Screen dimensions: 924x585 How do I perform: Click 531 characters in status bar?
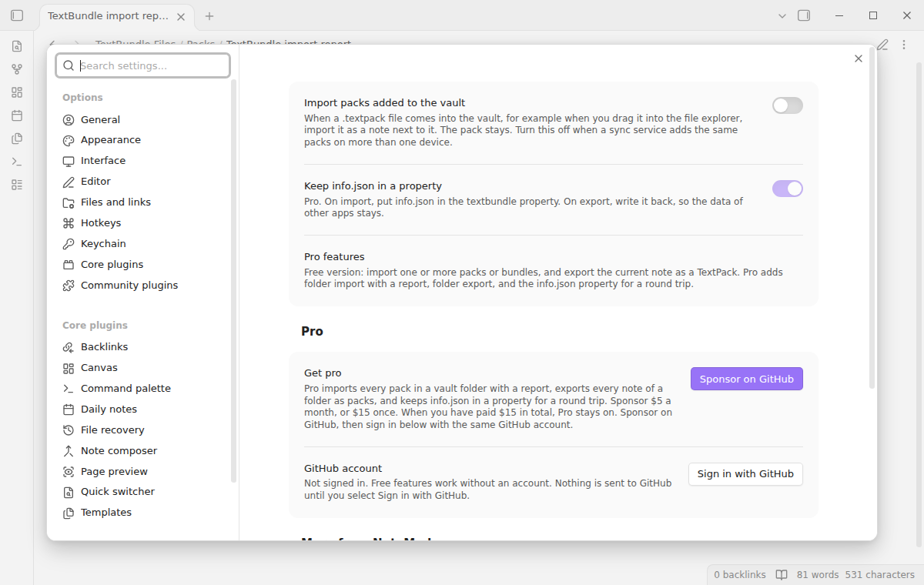pos(879,575)
